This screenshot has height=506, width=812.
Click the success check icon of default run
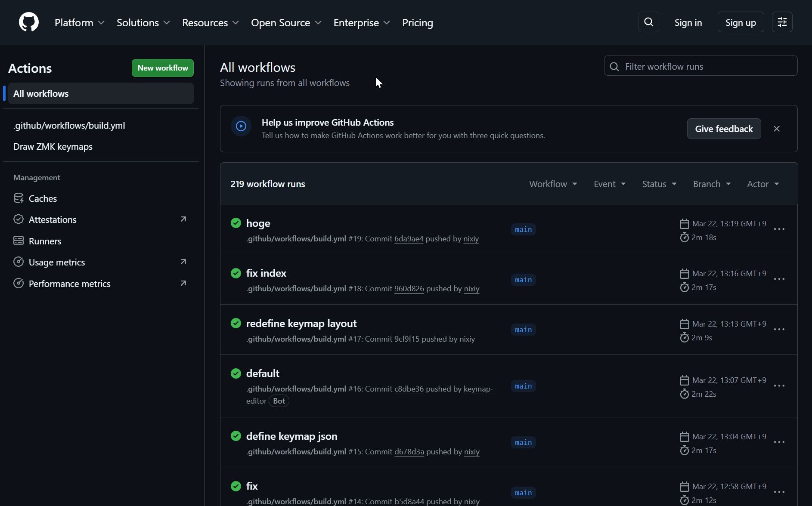click(x=236, y=373)
